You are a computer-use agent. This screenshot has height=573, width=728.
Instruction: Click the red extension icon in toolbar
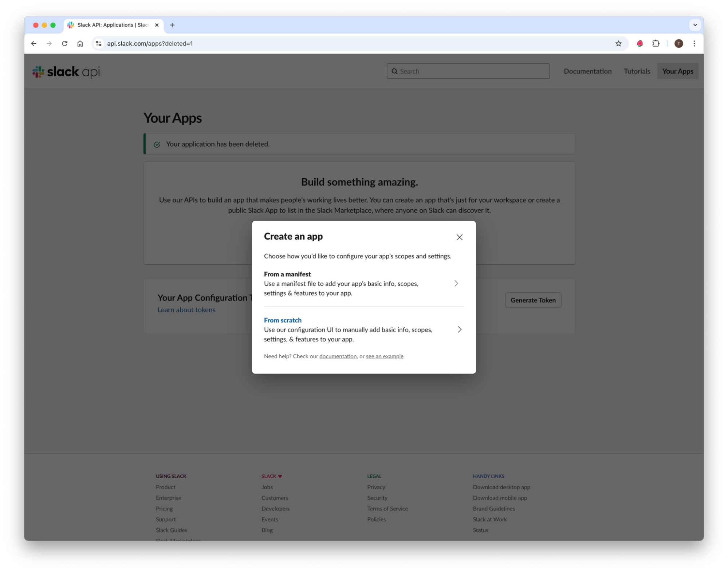pyautogui.click(x=639, y=44)
